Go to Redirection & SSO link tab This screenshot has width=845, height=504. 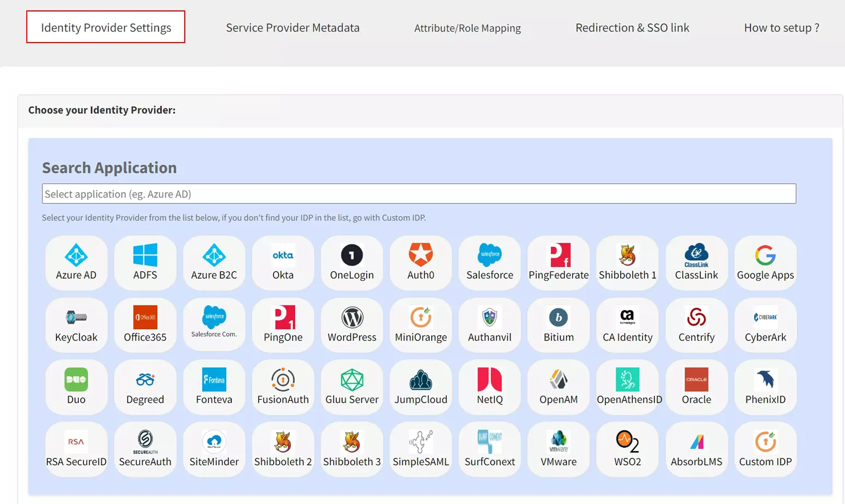[x=632, y=28]
